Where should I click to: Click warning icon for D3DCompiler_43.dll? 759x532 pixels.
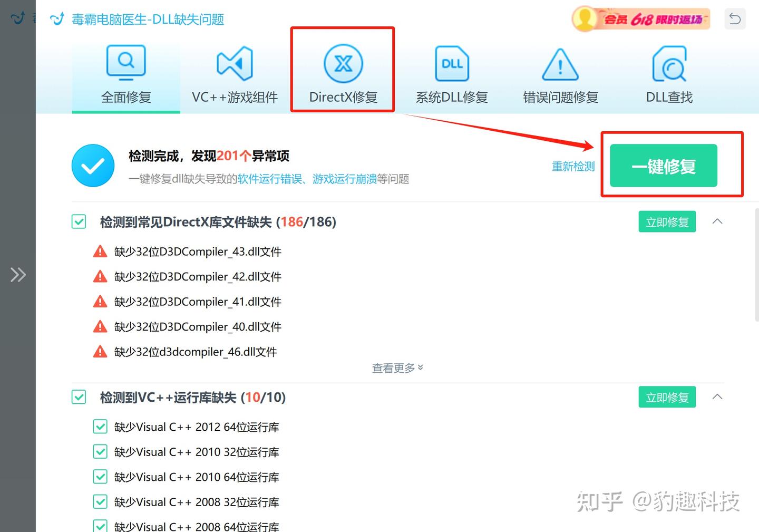tap(100, 252)
